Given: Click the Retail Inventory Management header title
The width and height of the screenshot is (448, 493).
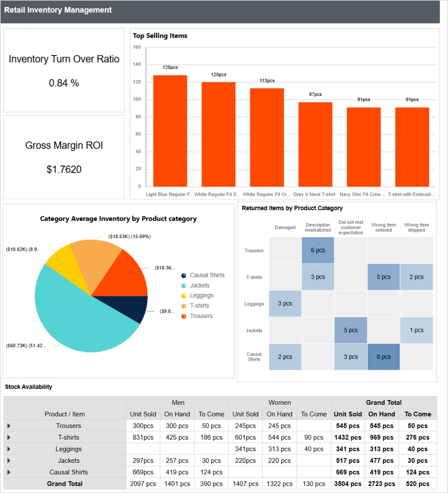Looking at the screenshot, I should (x=58, y=10).
